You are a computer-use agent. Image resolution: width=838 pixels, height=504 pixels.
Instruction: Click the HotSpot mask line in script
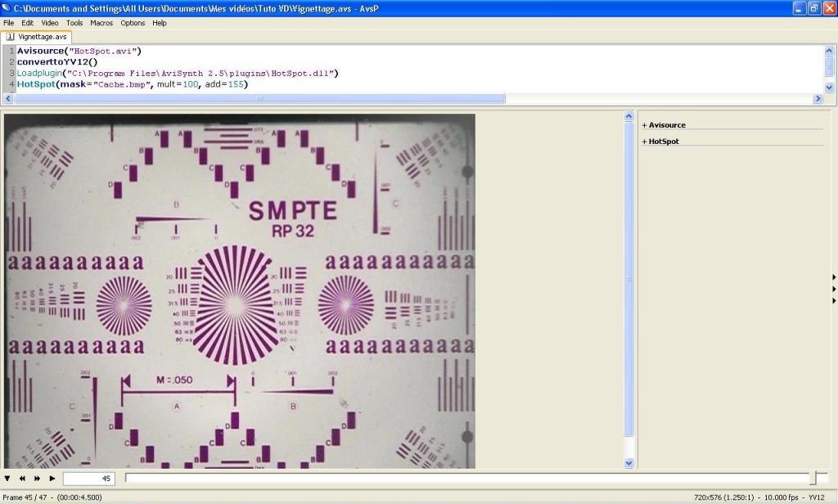pos(133,84)
